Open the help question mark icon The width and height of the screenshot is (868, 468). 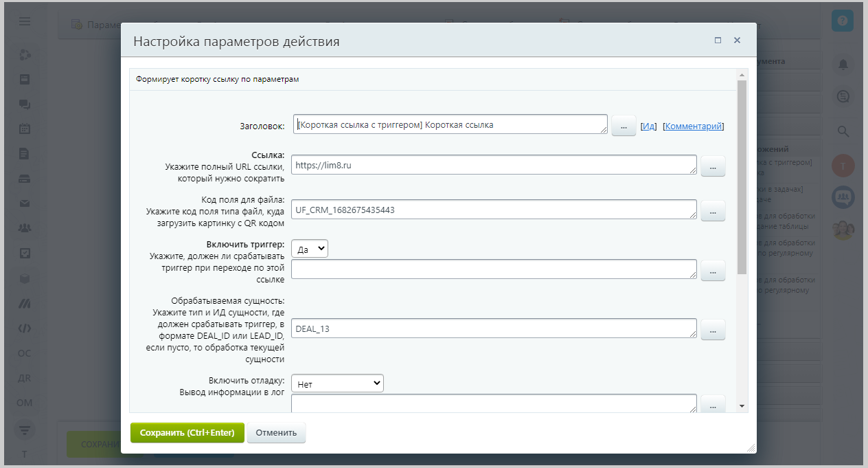coord(842,21)
